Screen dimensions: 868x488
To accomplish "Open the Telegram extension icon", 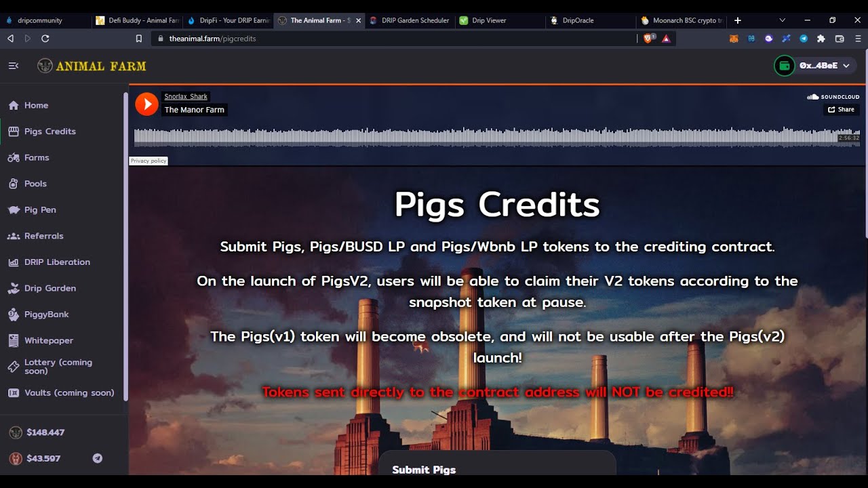I will [804, 39].
